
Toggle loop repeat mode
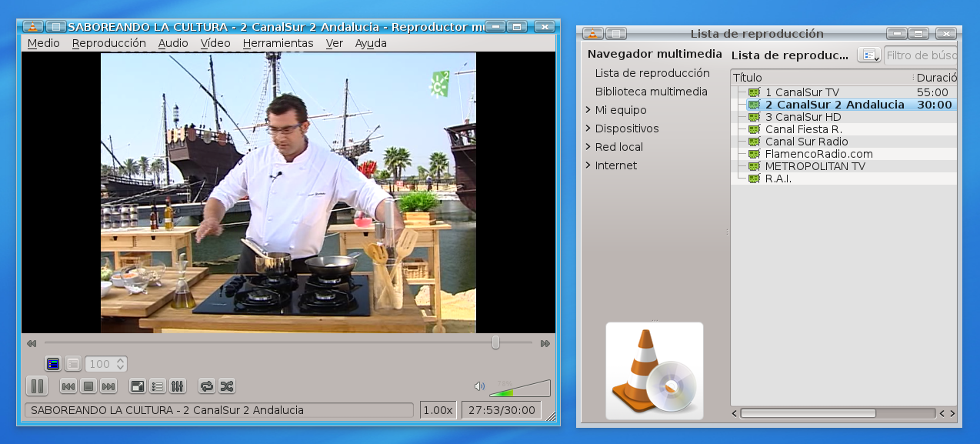(206, 386)
